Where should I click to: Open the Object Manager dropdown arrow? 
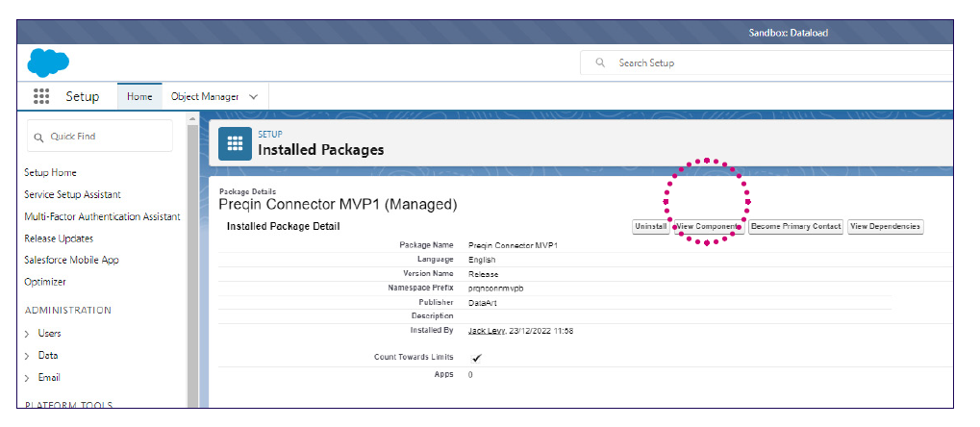(x=253, y=97)
